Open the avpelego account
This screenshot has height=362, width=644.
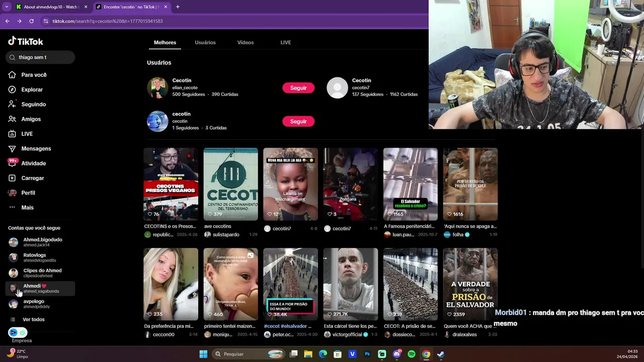click(40, 304)
